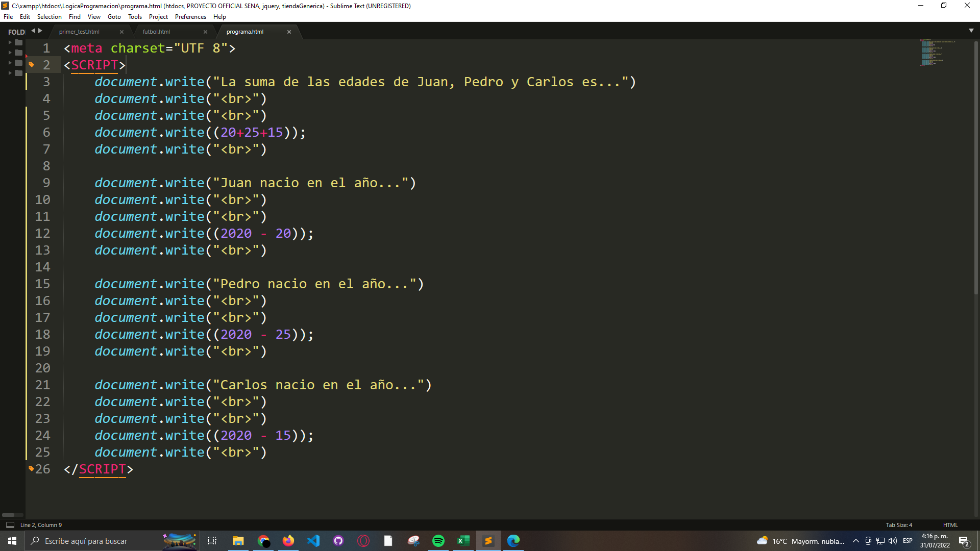Open the View menu
The height and width of the screenshot is (551, 980).
click(94, 17)
